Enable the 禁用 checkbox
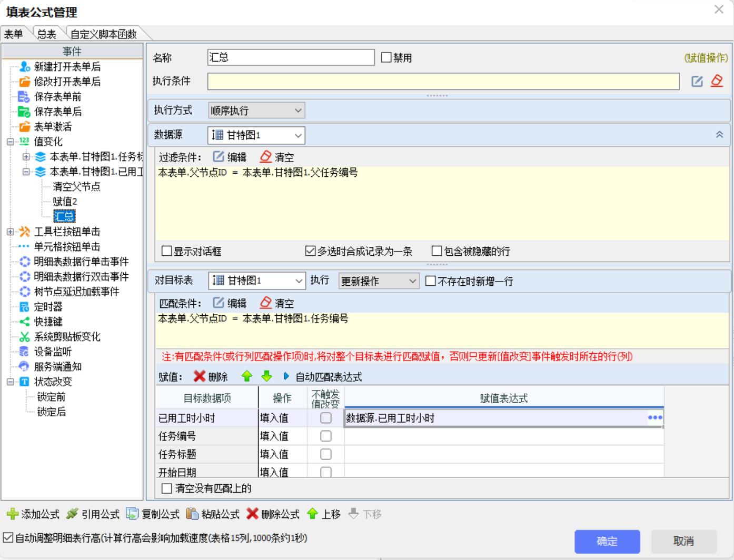The width and height of the screenshot is (734, 560). point(386,57)
